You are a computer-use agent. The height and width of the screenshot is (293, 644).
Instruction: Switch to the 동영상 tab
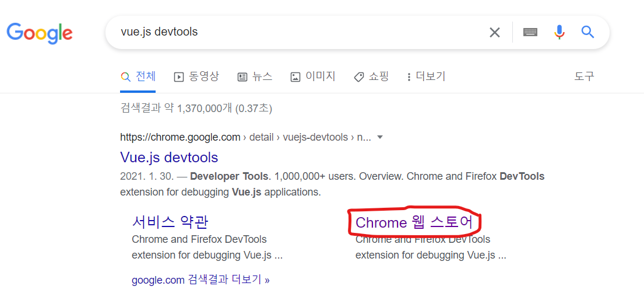(x=196, y=76)
